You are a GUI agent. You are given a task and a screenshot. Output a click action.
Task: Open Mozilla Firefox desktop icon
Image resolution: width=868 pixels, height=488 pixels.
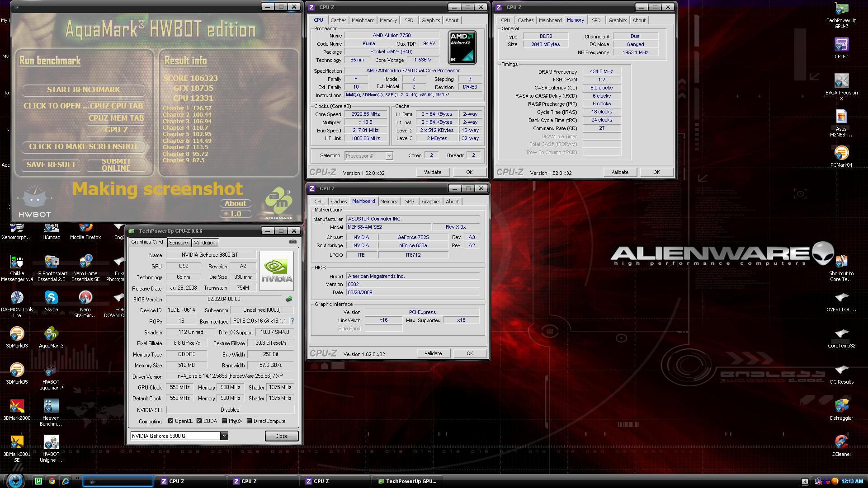tap(85, 231)
